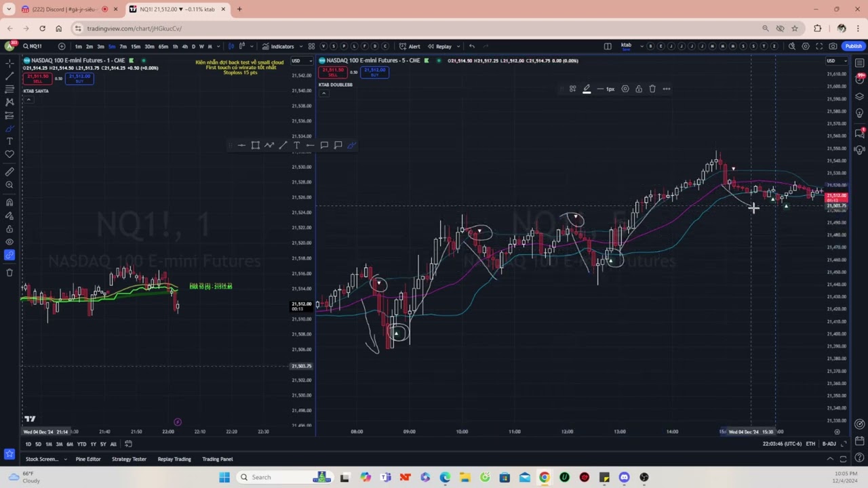The image size is (868, 488).
Task: Open the Stock Screener panel
Action: [42, 459]
